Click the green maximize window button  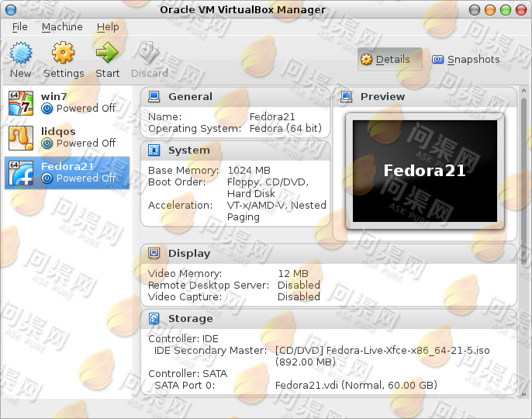506,10
